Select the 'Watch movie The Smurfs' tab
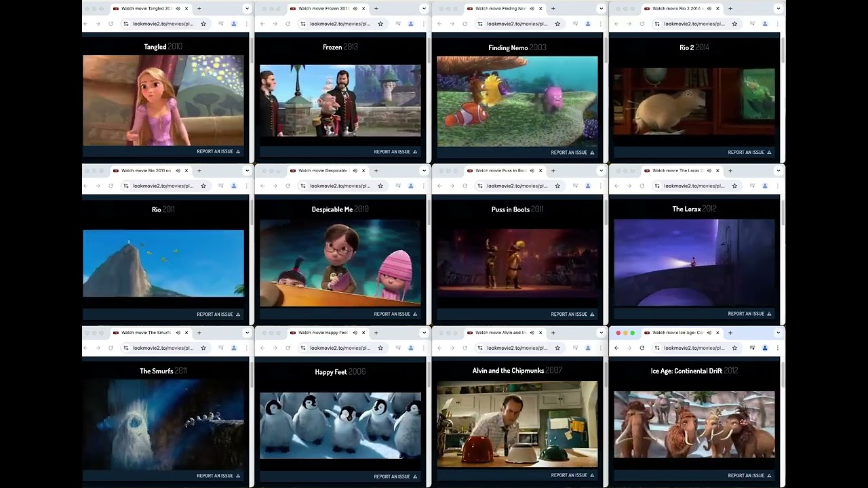 tap(151, 333)
